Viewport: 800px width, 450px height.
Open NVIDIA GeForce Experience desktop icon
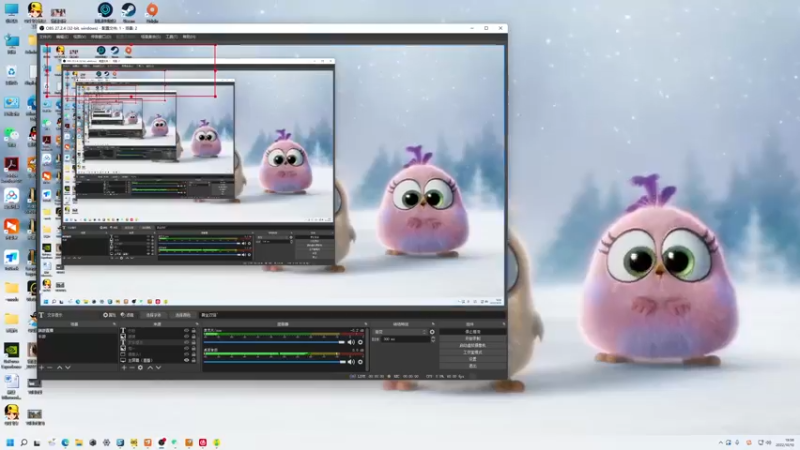tap(11, 355)
